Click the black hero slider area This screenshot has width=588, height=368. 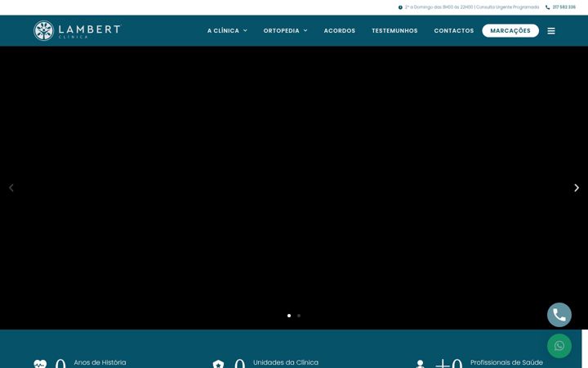[294, 188]
